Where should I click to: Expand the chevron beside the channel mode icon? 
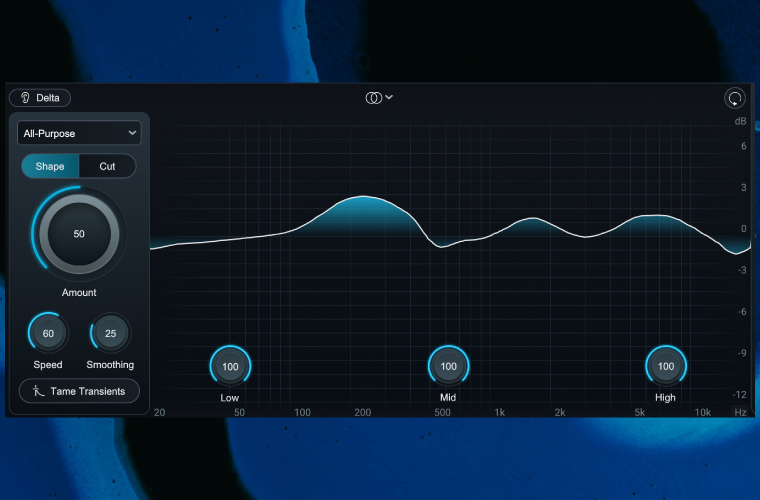coord(389,97)
